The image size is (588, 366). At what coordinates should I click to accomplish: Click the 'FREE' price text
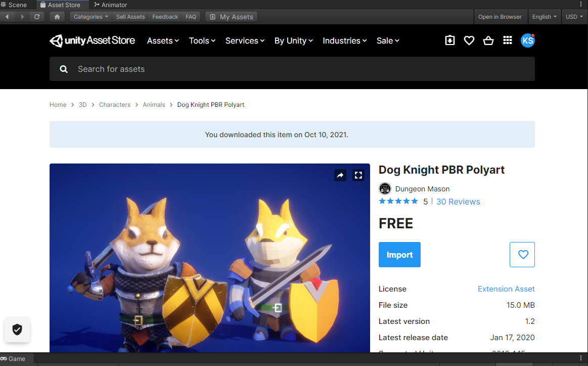click(396, 223)
